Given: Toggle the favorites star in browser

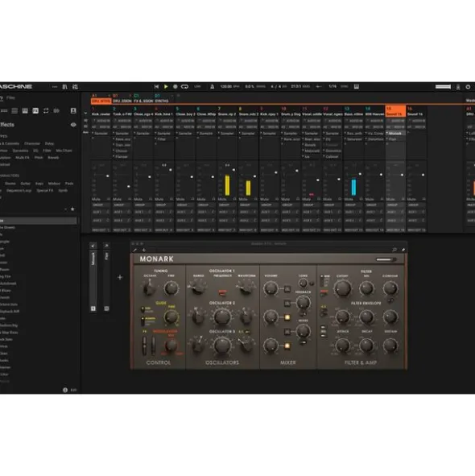Looking at the screenshot, I should pyautogui.click(x=72, y=209).
